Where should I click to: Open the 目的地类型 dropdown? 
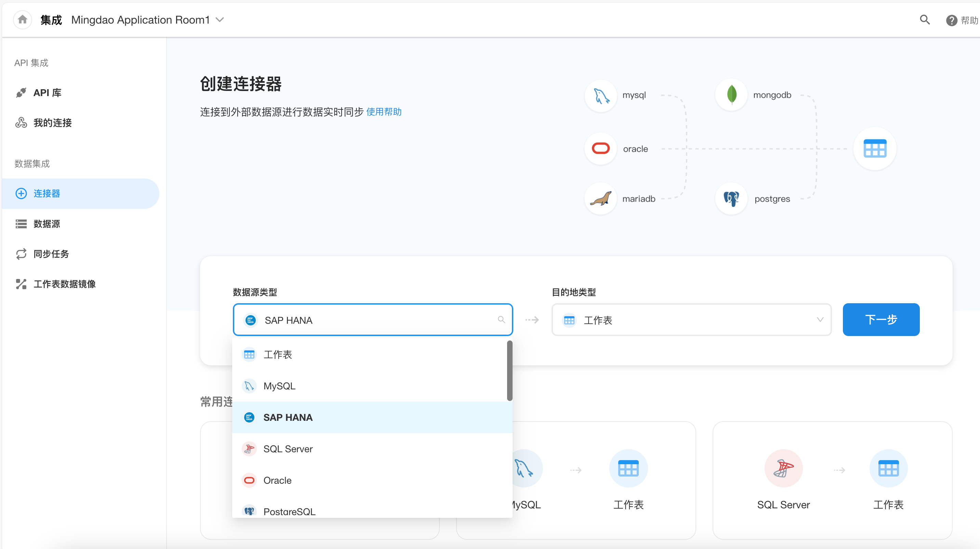[x=691, y=320]
